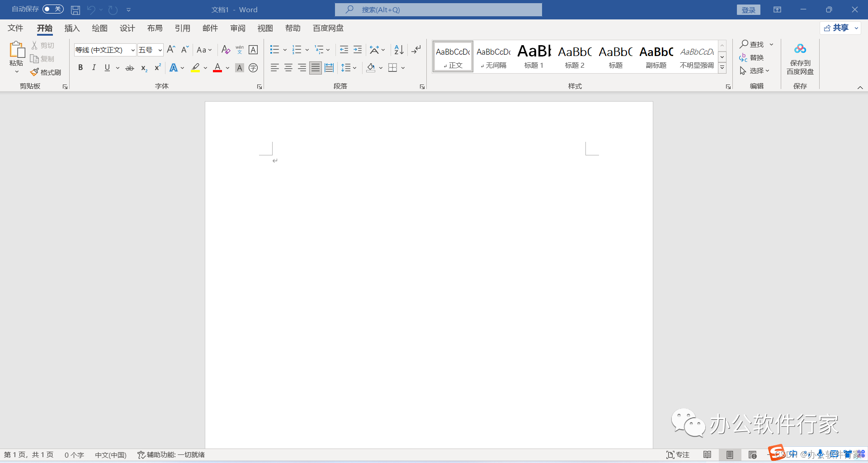Open phonetic guide (wén) icon
Viewport: 868px width, 463px height.
point(240,50)
